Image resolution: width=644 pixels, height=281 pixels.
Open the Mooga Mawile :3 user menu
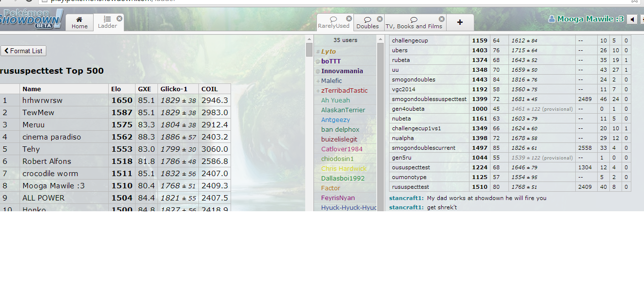586,19
